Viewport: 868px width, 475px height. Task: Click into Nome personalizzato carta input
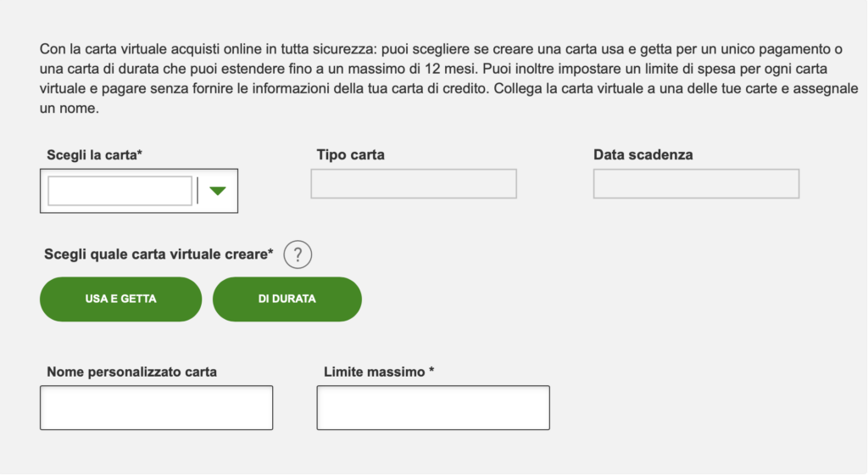click(156, 408)
